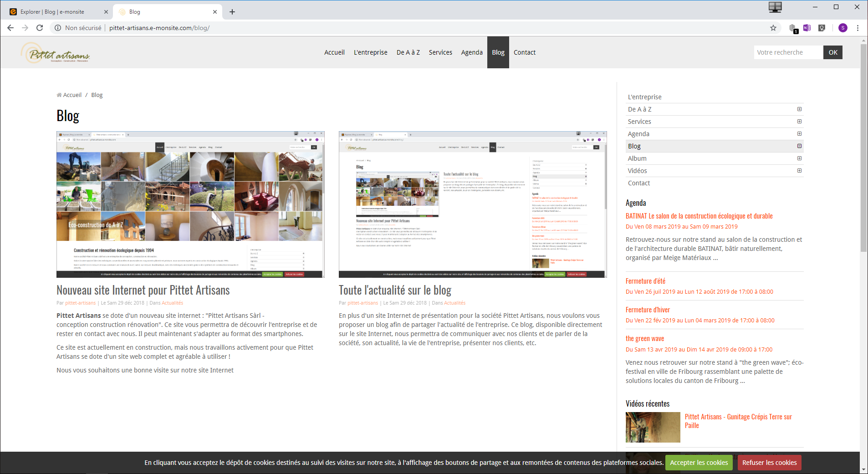
Task: Open the extension icon with badge 1
Action: click(x=793, y=28)
